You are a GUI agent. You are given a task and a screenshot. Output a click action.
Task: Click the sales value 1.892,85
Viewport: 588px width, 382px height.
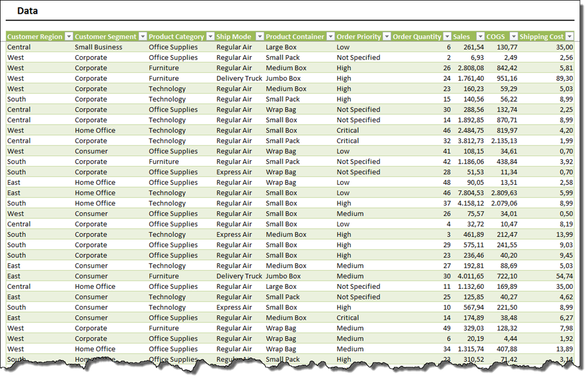tap(471, 120)
